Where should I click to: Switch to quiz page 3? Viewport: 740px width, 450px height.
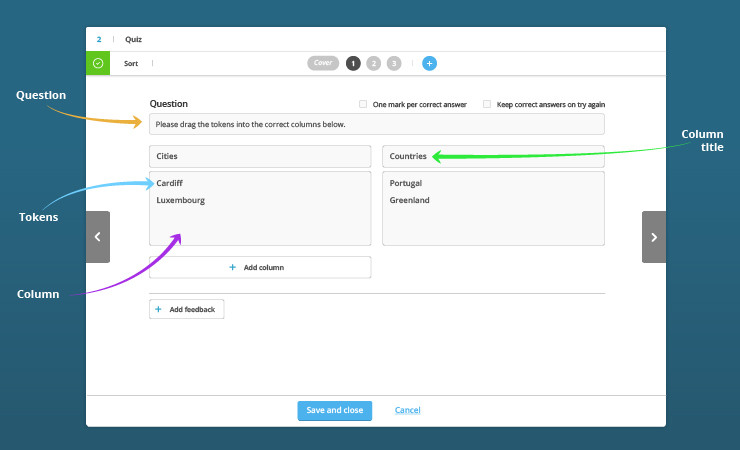tap(394, 63)
